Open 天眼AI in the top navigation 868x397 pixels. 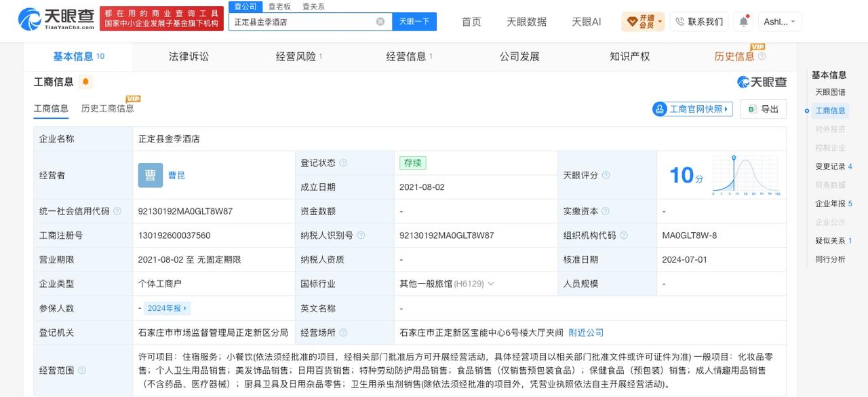point(586,22)
